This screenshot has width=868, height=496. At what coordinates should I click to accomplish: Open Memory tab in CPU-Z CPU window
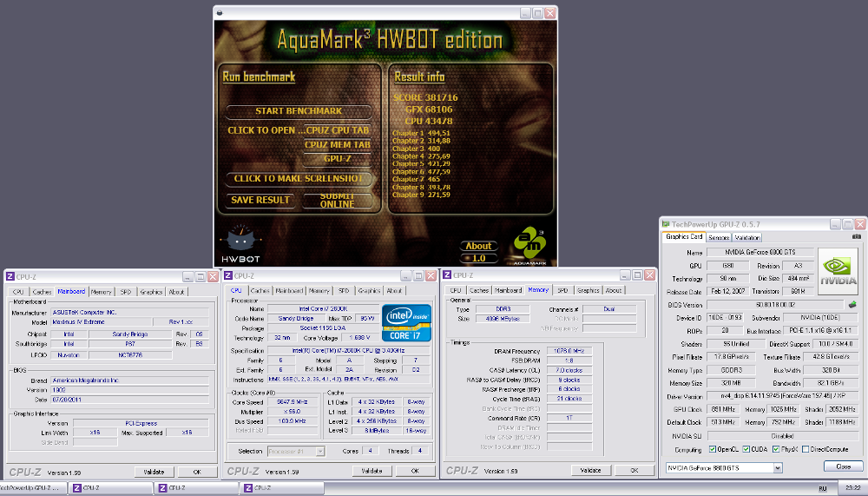pyautogui.click(x=319, y=291)
